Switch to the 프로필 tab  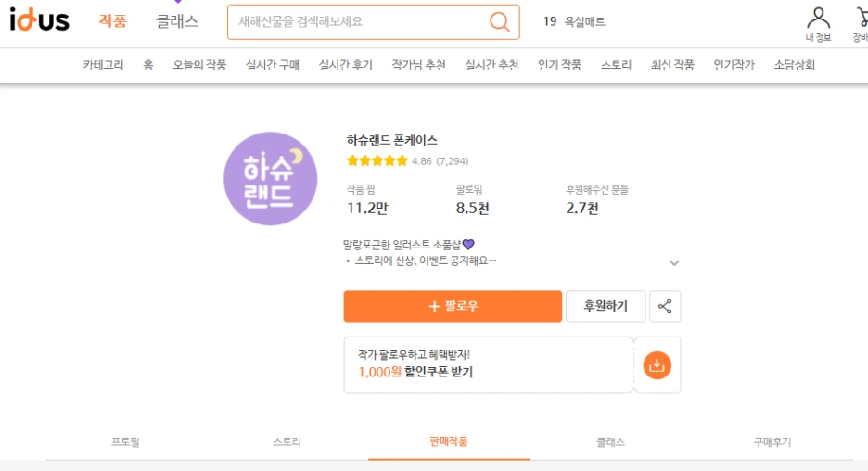tap(126, 441)
